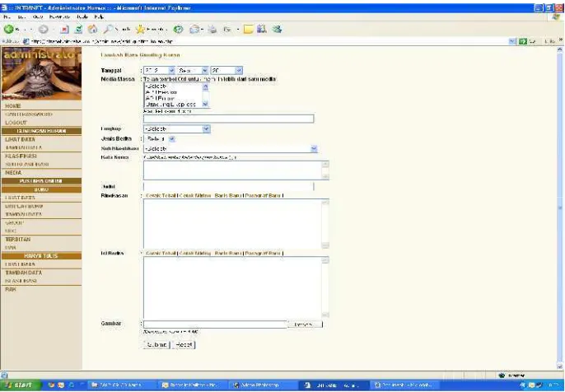The image size is (565, 392).
Task: Click the Submit button
Action: [156, 345]
